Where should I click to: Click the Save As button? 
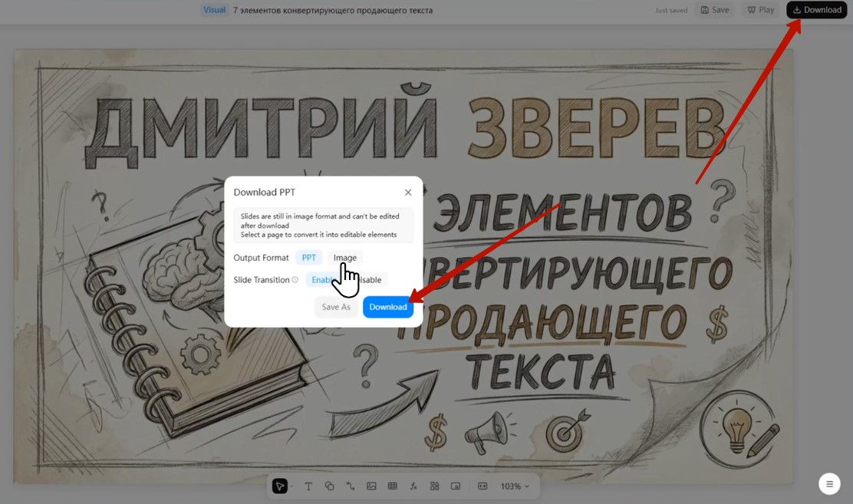click(x=336, y=307)
